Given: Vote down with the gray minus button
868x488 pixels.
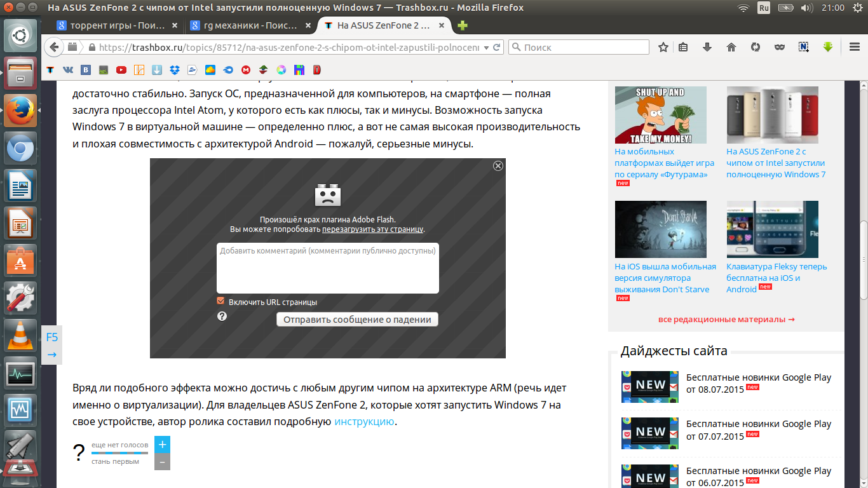Looking at the screenshot, I should pyautogui.click(x=162, y=462).
